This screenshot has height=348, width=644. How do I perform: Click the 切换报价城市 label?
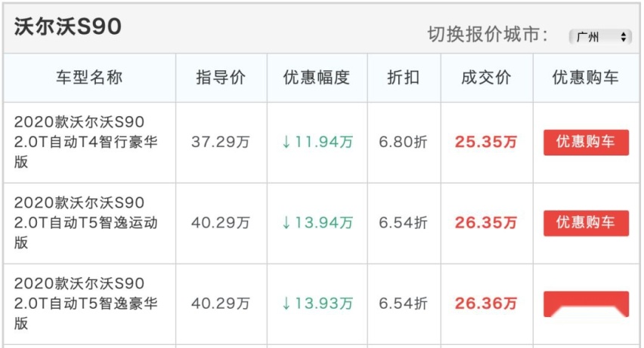tap(488, 35)
